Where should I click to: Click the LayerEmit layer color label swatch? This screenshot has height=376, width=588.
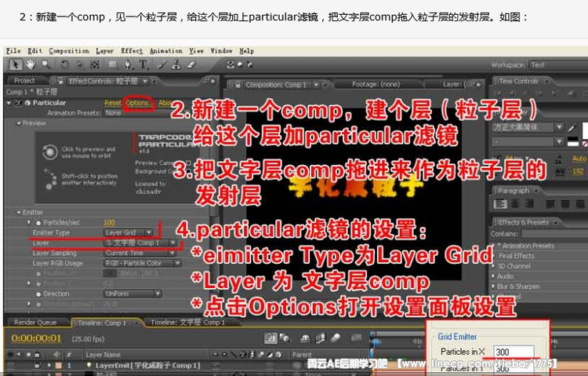click(x=59, y=365)
